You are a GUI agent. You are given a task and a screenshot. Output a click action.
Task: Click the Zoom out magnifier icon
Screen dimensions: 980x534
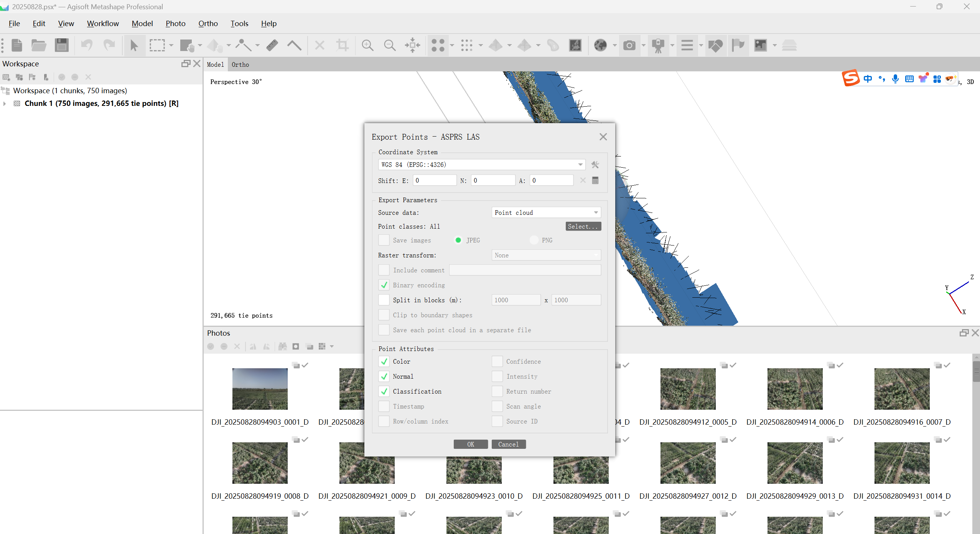pos(390,45)
